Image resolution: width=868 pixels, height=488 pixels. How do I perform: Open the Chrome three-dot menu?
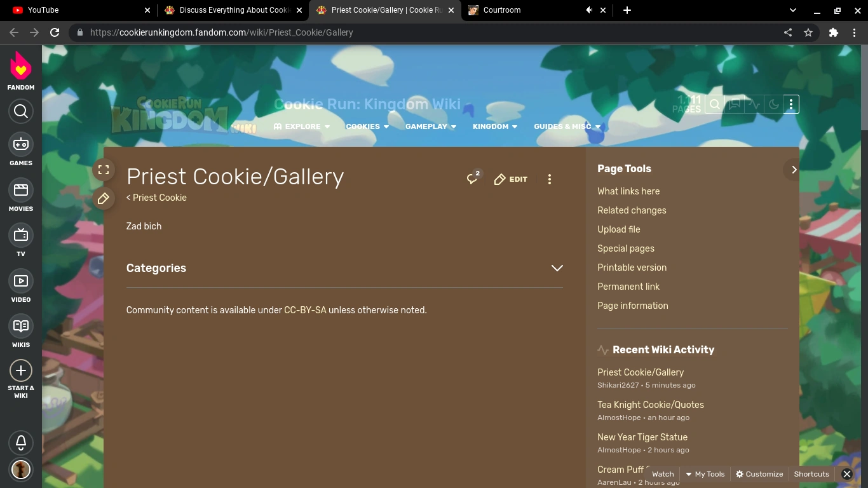pyautogui.click(x=854, y=32)
